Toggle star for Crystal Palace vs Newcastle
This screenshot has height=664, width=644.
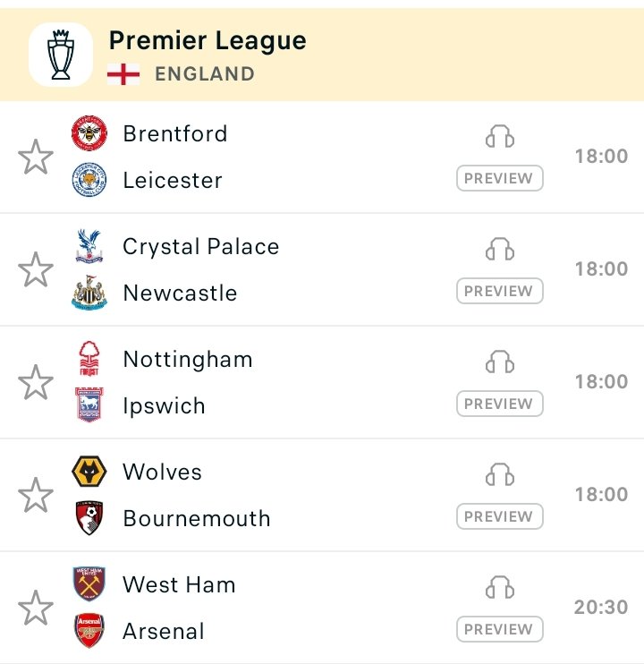[36, 269]
